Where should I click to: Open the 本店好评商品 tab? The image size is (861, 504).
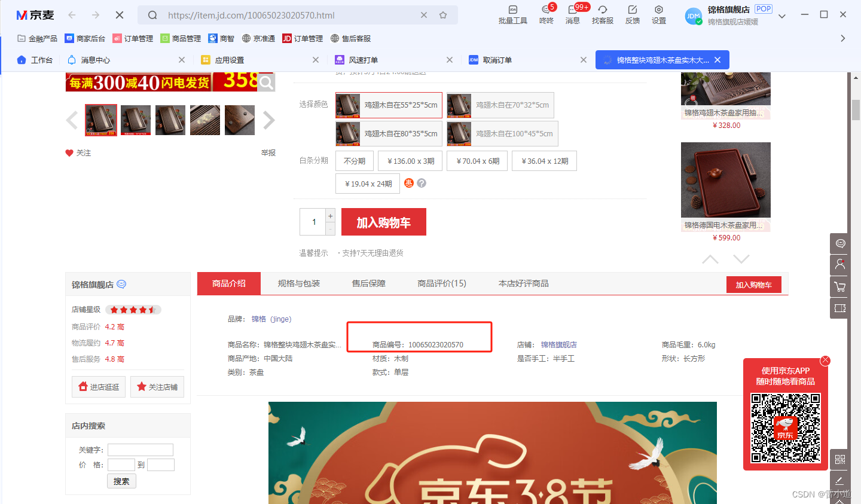point(524,283)
